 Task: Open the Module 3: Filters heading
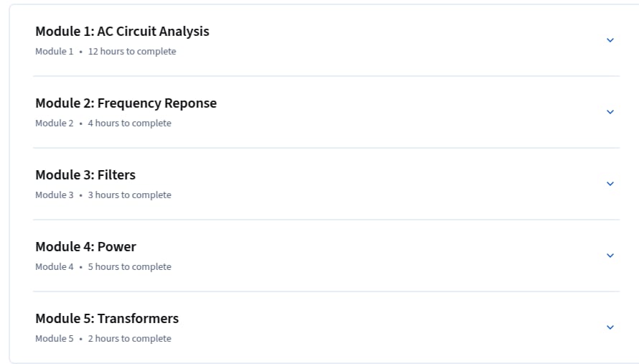(x=85, y=175)
